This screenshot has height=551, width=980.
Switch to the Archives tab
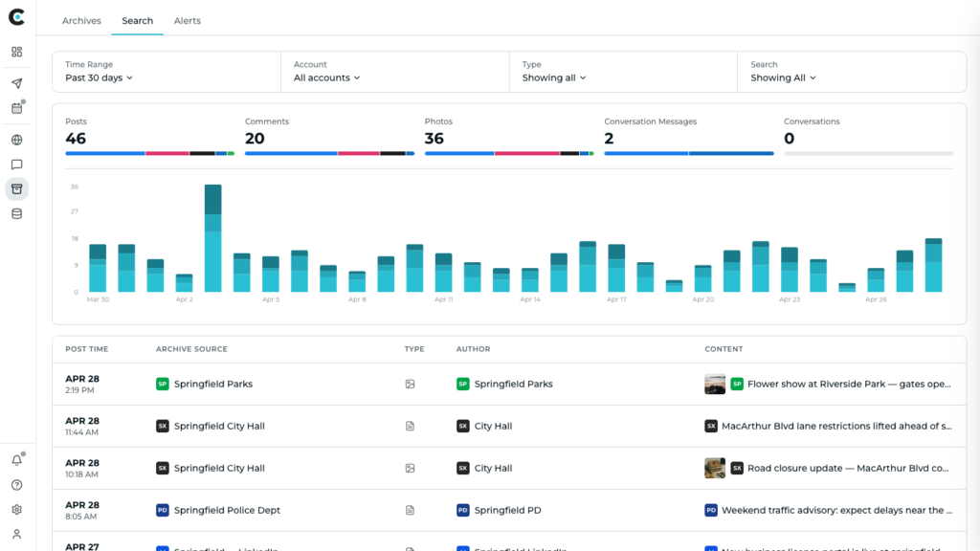click(x=81, y=21)
